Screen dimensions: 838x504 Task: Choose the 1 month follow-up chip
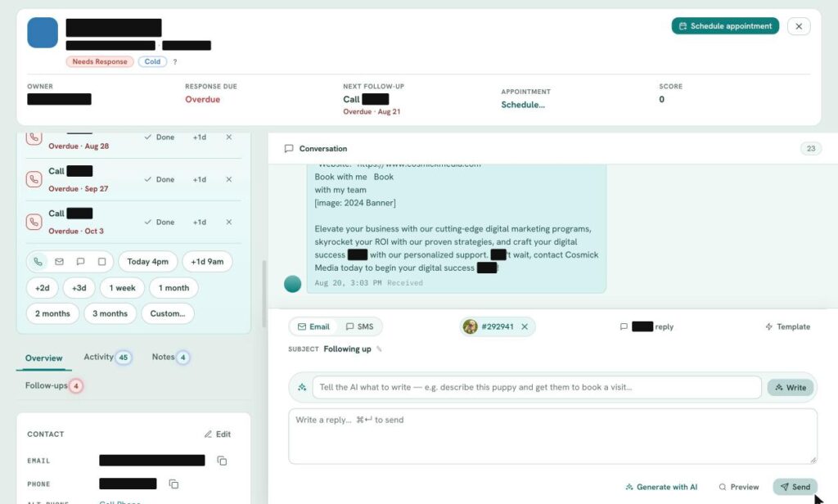173,287
